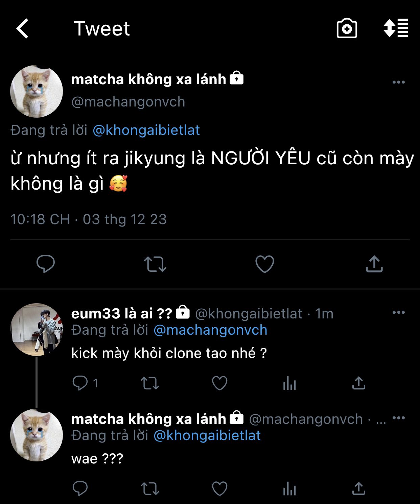Share the "kick mày khỏi clone" reply
The height and width of the screenshot is (504, 420).
click(x=358, y=383)
